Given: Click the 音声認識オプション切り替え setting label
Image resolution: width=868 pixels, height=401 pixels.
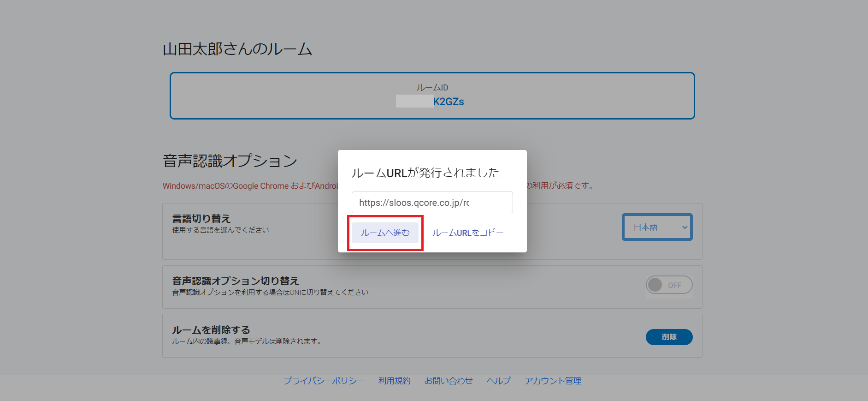Looking at the screenshot, I should [236, 281].
